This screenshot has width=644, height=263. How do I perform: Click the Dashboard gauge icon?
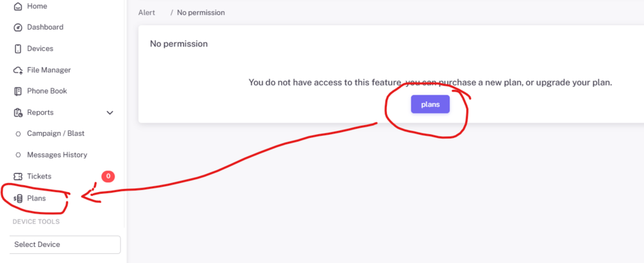[18, 28]
